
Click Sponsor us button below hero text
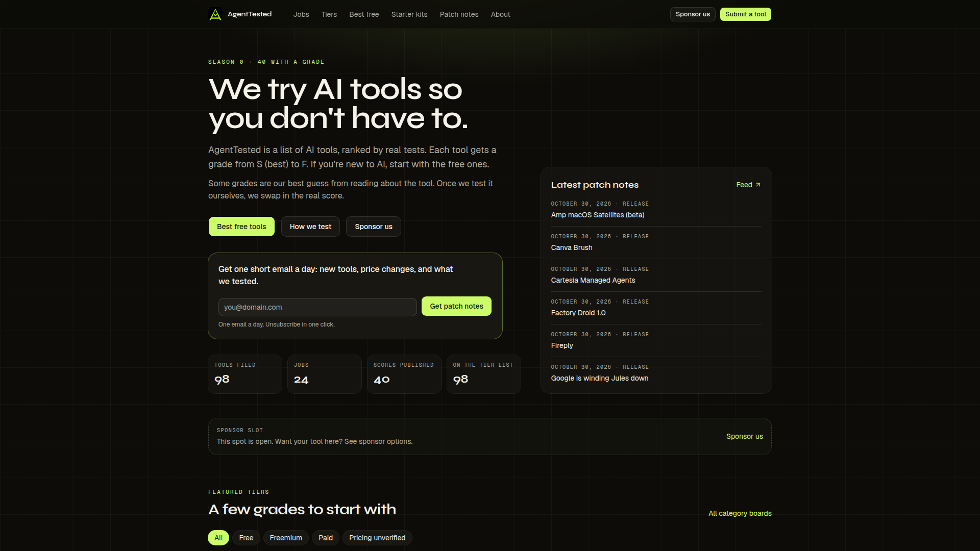[x=374, y=227]
